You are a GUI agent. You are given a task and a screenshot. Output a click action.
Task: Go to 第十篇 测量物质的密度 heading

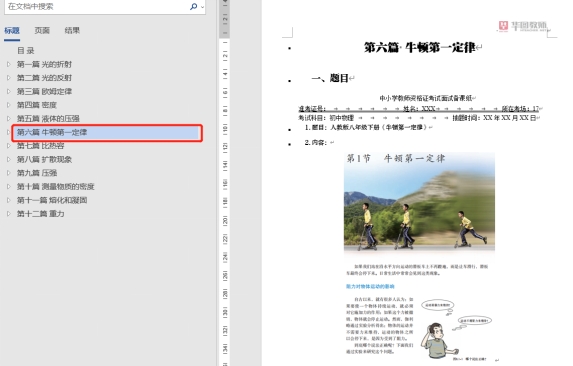(x=56, y=187)
